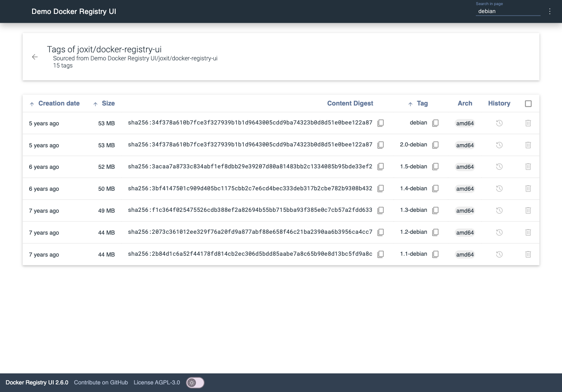Open License AGPL-3.0 link

[x=157, y=382]
